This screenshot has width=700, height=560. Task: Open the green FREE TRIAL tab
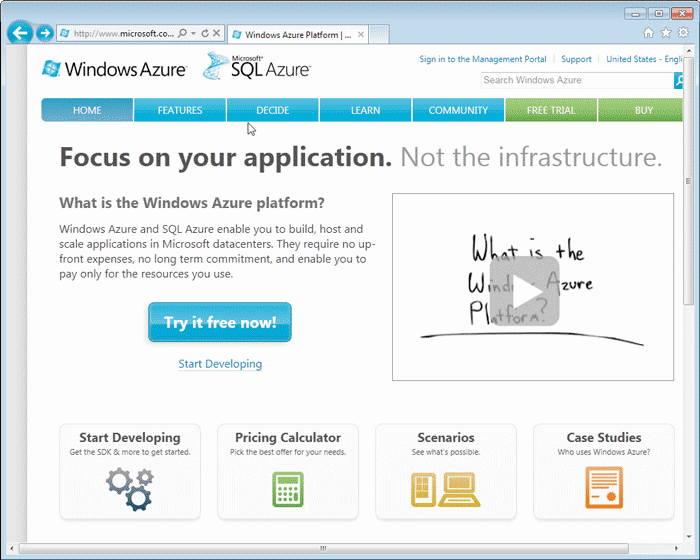551,110
